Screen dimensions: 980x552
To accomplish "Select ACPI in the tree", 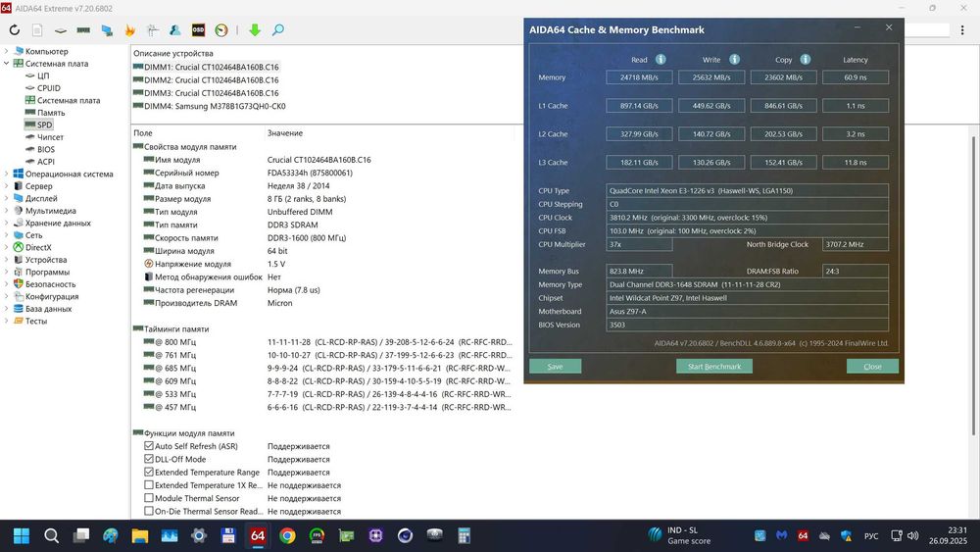I will click(46, 162).
